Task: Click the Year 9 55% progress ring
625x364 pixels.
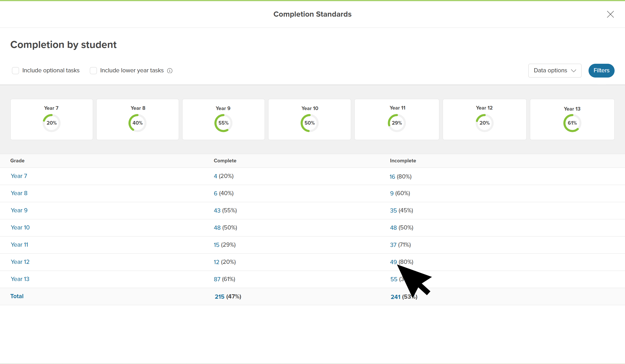Action: (223, 123)
